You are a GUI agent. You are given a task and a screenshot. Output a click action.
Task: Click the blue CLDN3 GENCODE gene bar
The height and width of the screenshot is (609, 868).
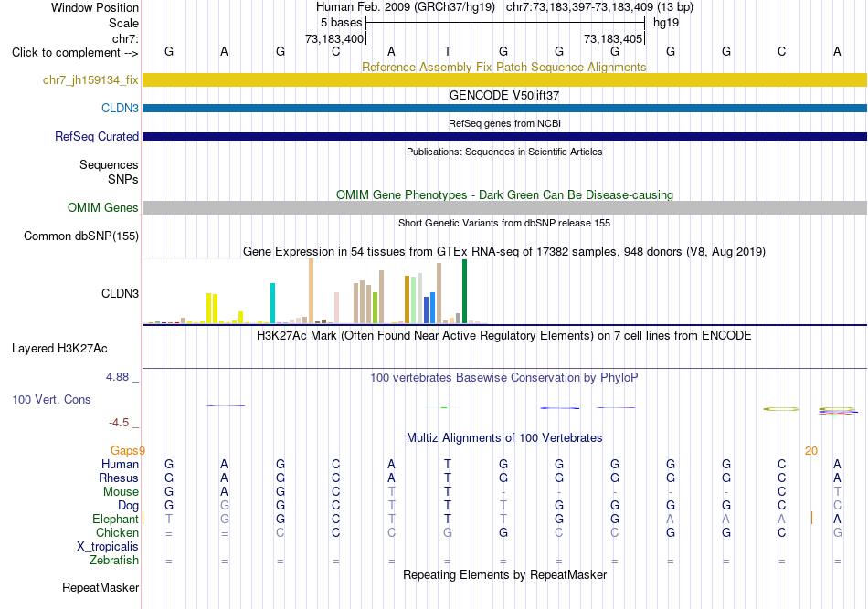[504, 108]
